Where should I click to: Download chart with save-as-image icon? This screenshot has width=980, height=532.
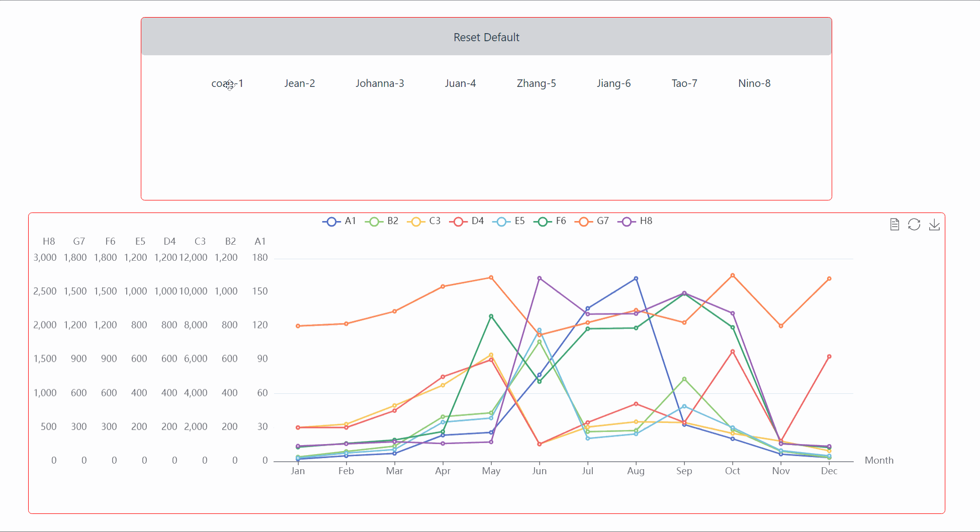(934, 225)
